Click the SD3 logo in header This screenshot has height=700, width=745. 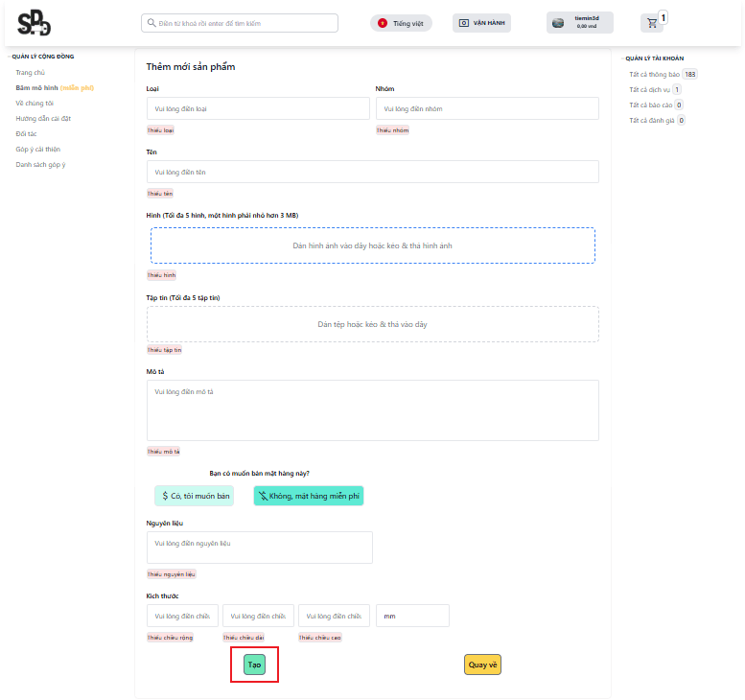[35, 23]
